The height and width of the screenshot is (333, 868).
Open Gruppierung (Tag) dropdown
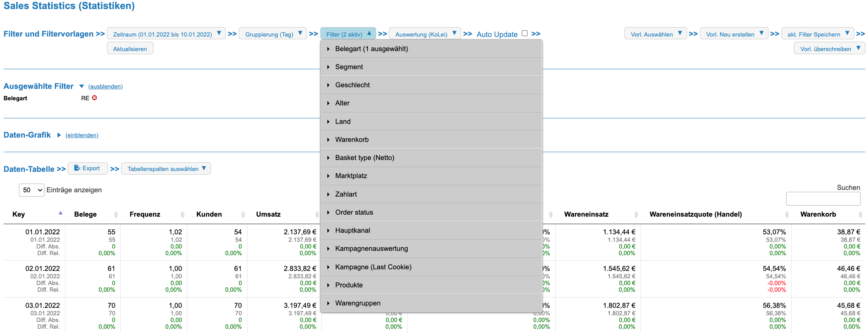pos(273,34)
